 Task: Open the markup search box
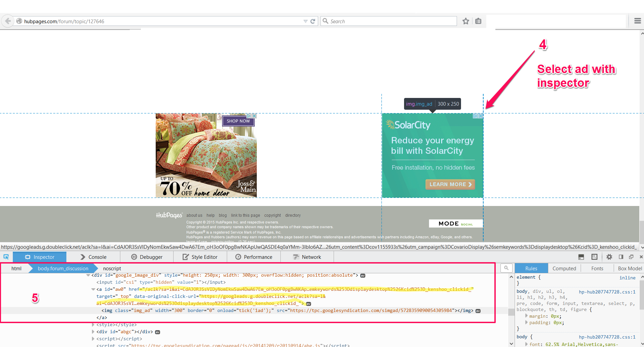click(506, 268)
